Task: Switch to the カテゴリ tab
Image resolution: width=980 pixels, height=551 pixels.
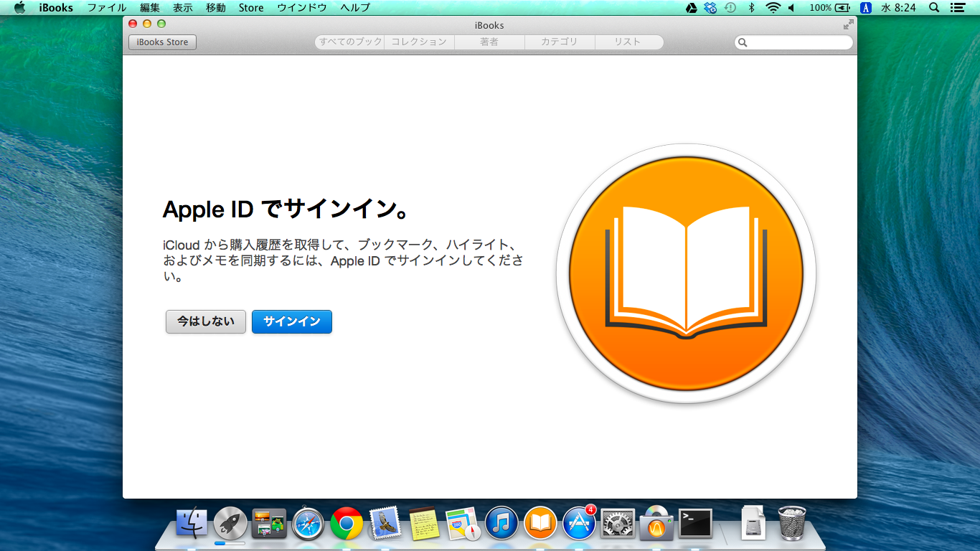Action: tap(560, 42)
